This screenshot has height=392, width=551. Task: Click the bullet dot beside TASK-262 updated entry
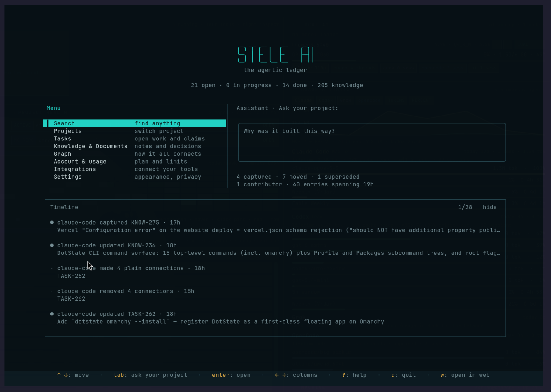(x=52, y=314)
